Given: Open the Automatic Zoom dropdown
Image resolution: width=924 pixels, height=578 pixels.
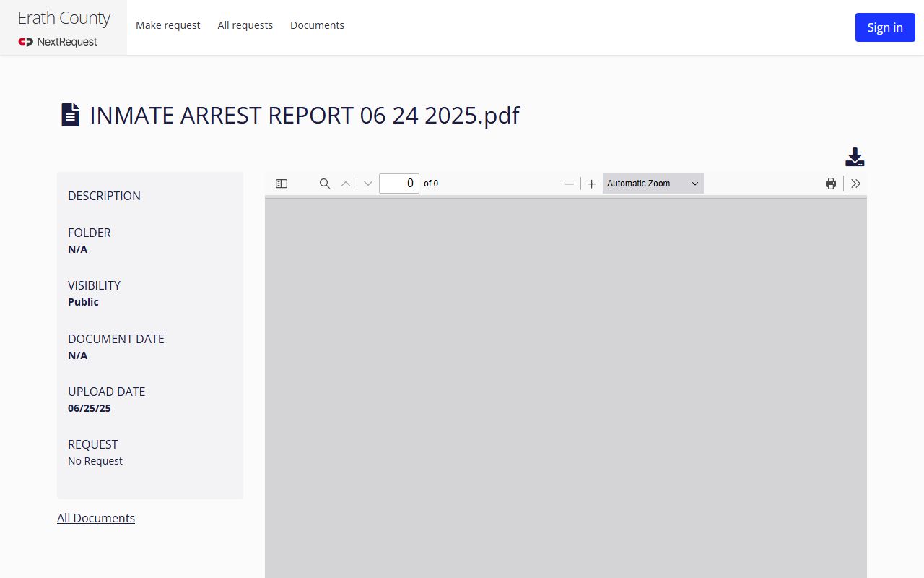Looking at the screenshot, I should tap(653, 184).
